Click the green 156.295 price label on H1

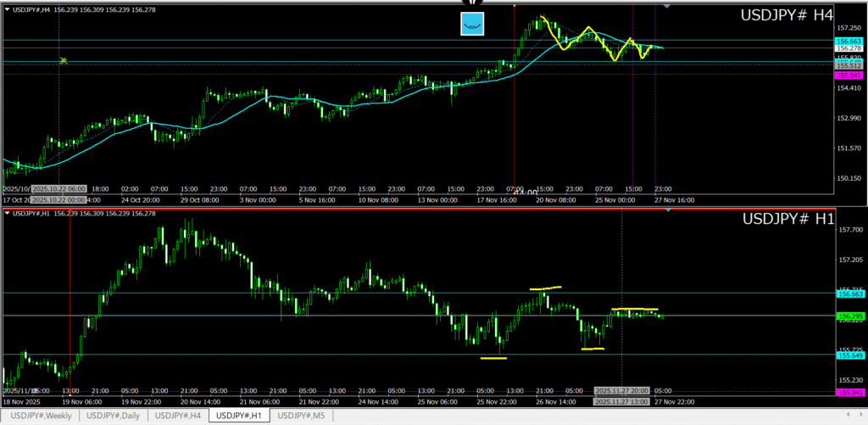pos(849,316)
